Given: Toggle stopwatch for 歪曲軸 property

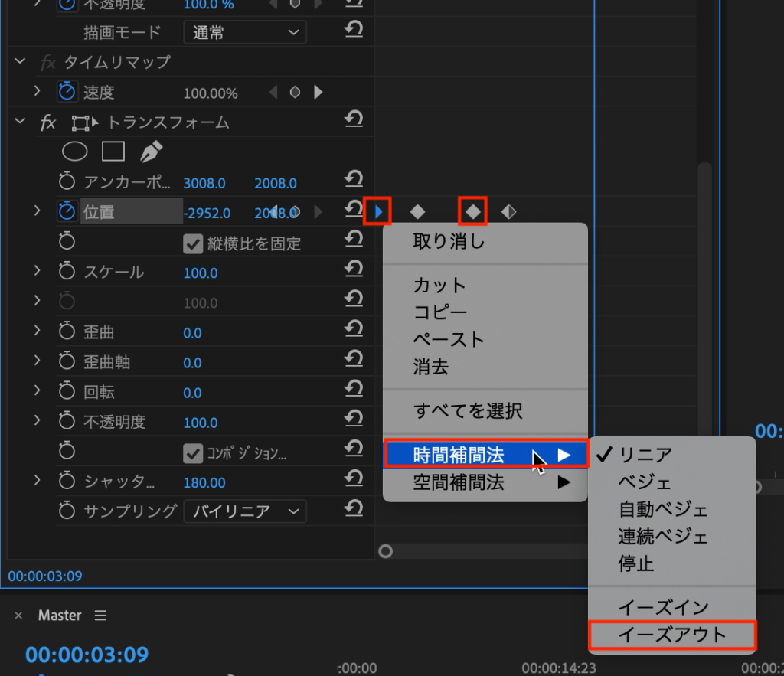Looking at the screenshot, I should tap(67, 361).
